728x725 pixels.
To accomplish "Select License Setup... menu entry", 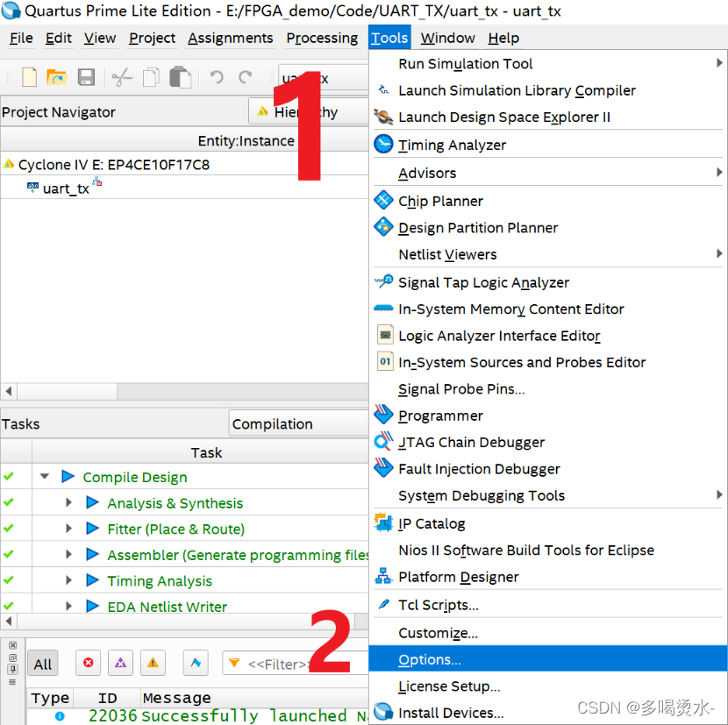I will tap(549, 686).
